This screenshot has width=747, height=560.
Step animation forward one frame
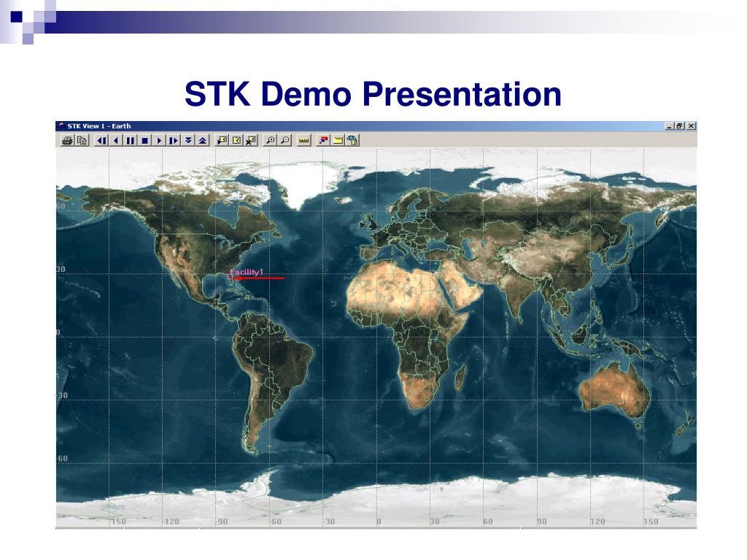pyautogui.click(x=174, y=141)
